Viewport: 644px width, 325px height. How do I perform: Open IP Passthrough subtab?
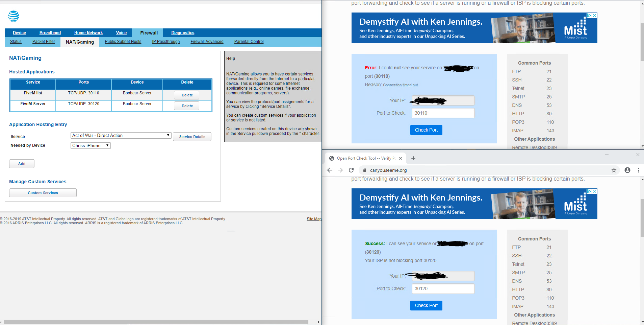(166, 42)
